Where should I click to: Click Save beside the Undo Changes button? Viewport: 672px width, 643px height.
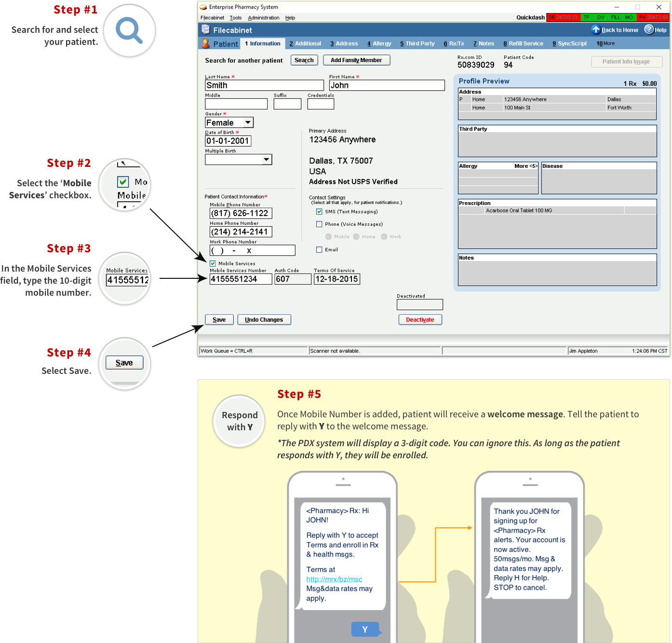219,320
